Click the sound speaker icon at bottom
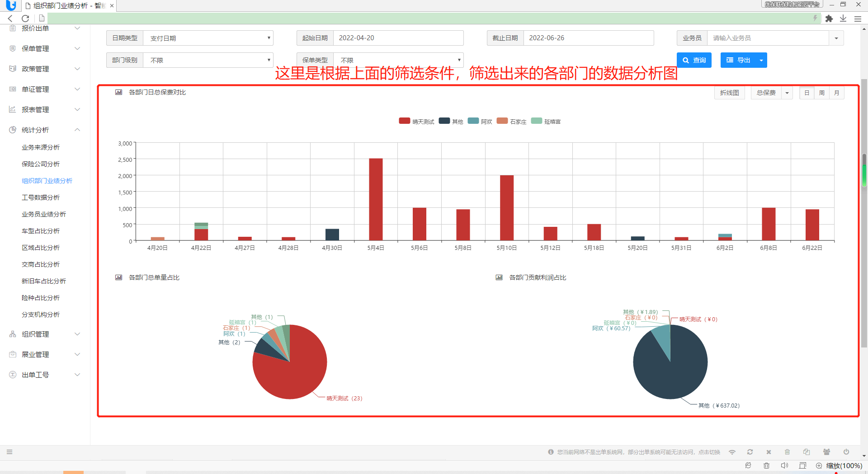 (x=784, y=465)
